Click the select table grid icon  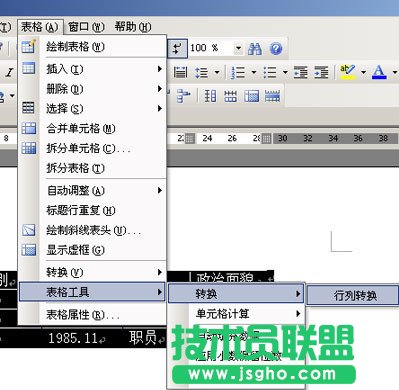pyautogui.click(x=28, y=108)
